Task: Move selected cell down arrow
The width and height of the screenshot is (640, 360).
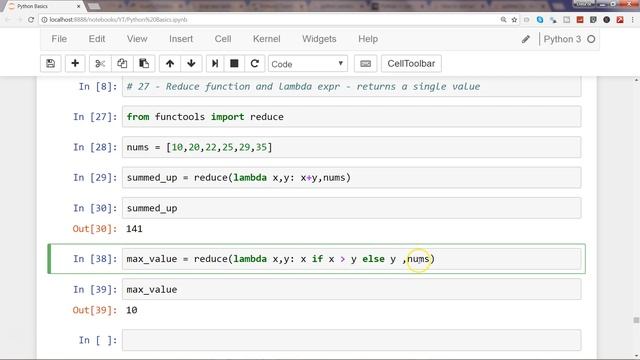Action: (191, 64)
